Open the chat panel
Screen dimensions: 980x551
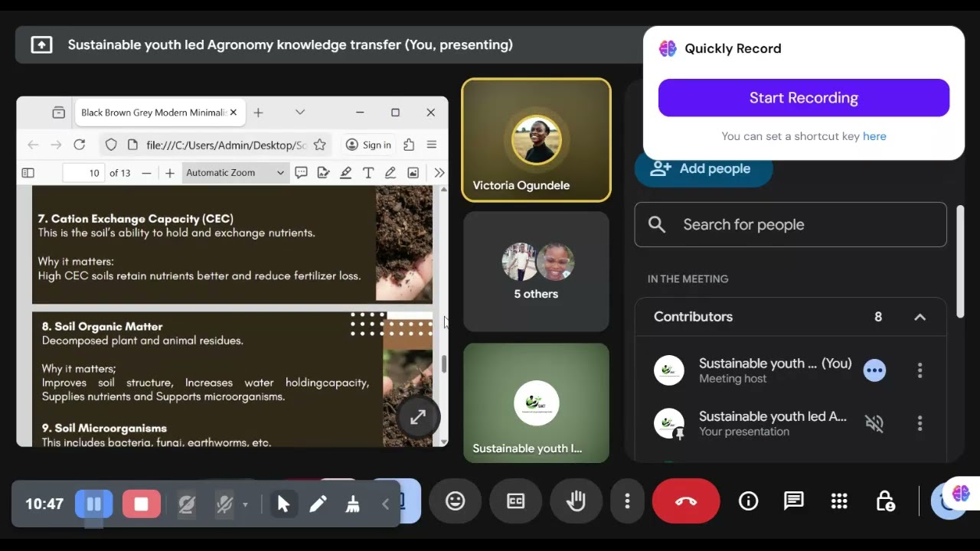click(x=794, y=501)
